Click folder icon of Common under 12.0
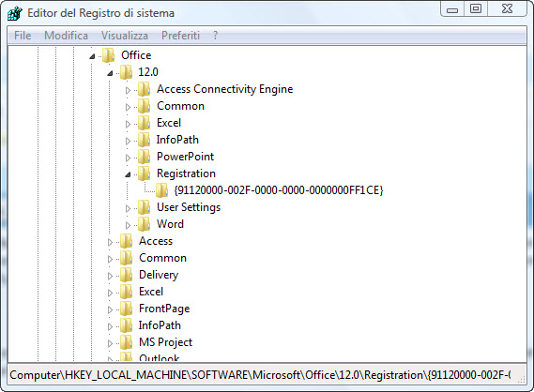This screenshot has width=534, height=392. point(144,106)
